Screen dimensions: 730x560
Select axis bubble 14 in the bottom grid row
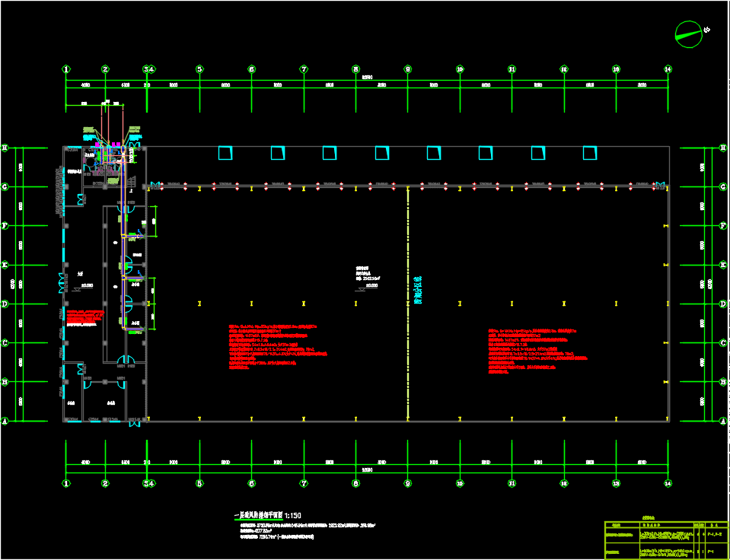click(x=668, y=483)
